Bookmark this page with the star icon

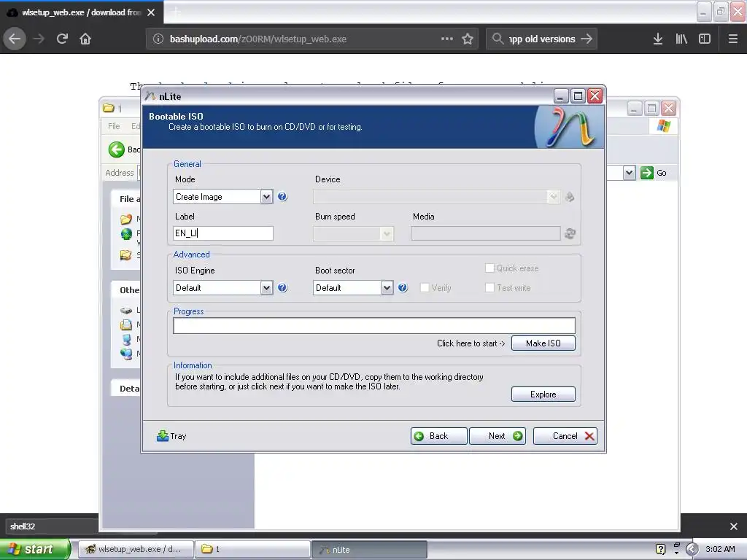click(468, 39)
